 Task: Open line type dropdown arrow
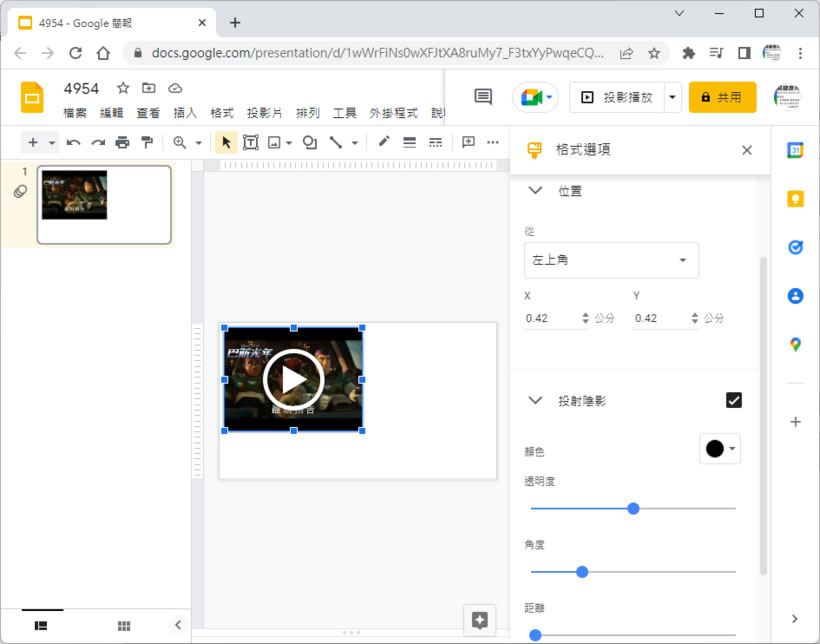pyautogui.click(x=355, y=142)
